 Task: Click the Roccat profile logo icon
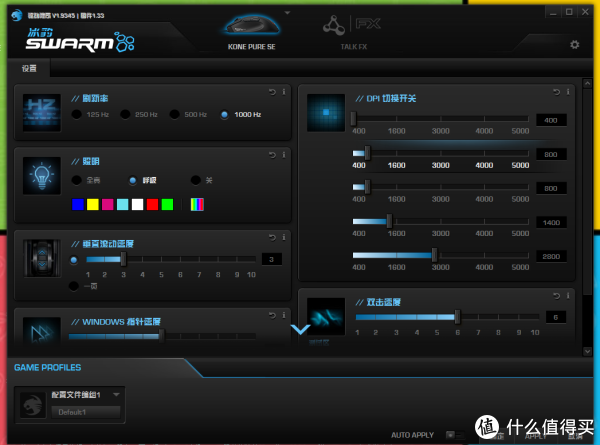(33, 405)
